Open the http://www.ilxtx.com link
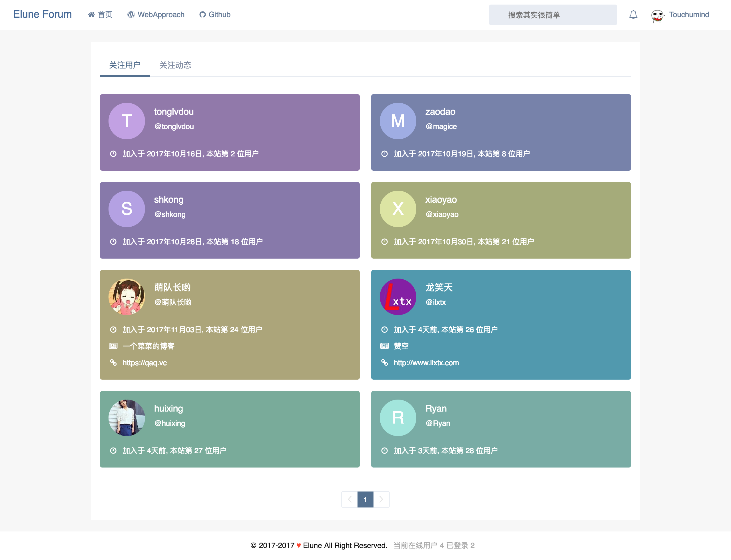Viewport: 731px width, 560px height. click(426, 363)
